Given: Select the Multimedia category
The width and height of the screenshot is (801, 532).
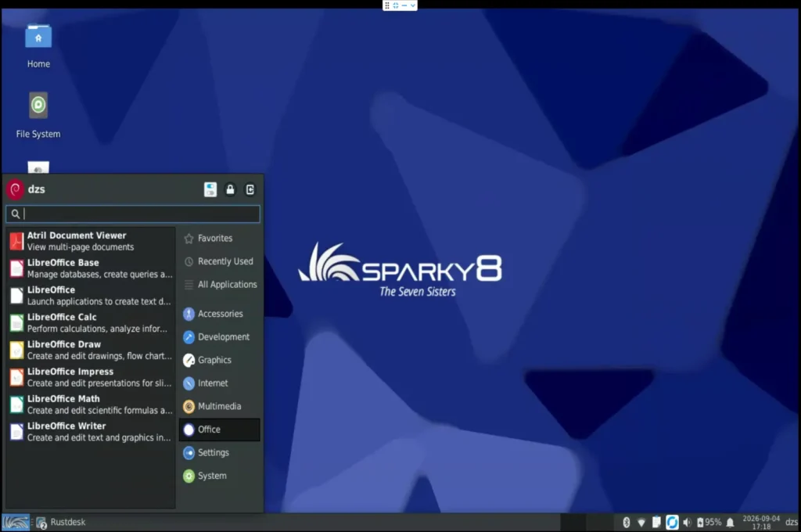Looking at the screenshot, I should (219, 406).
